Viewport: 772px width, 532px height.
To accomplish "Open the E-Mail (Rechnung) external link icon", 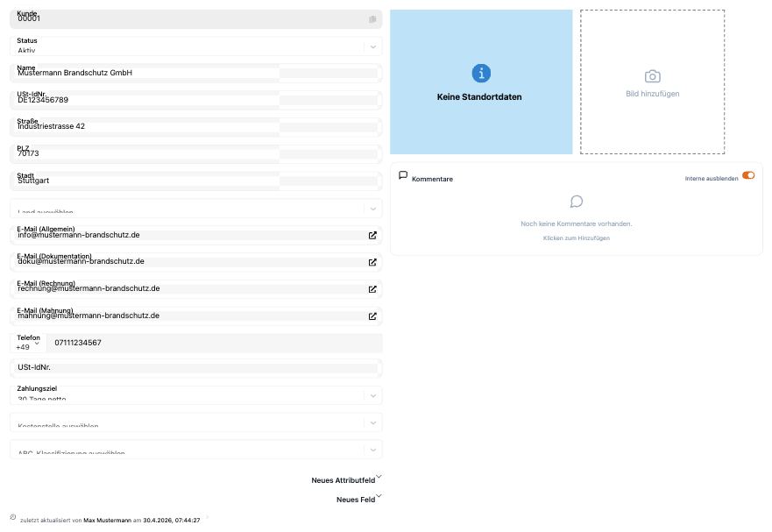I will [x=372, y=289].
